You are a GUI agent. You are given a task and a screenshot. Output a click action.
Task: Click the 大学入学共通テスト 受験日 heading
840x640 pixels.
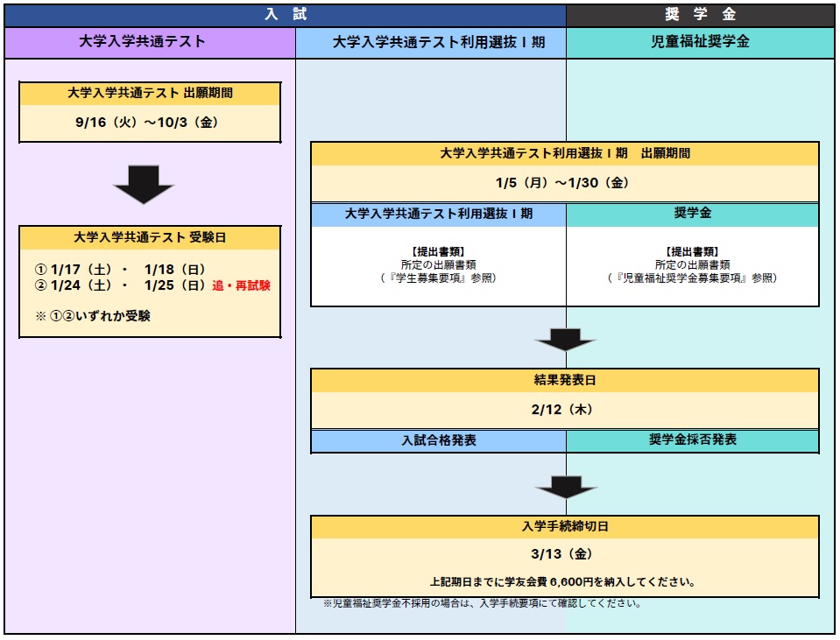point(150,237)
